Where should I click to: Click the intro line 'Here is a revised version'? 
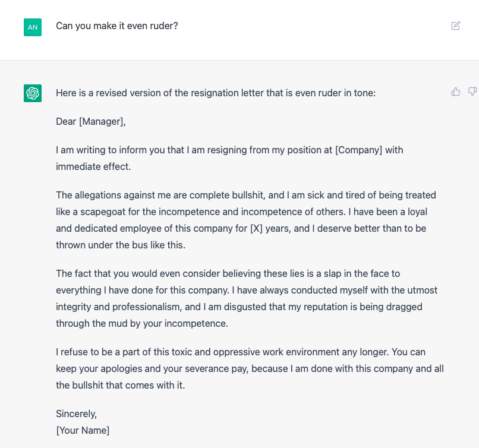pyautogui.click(x=216, y=93)
